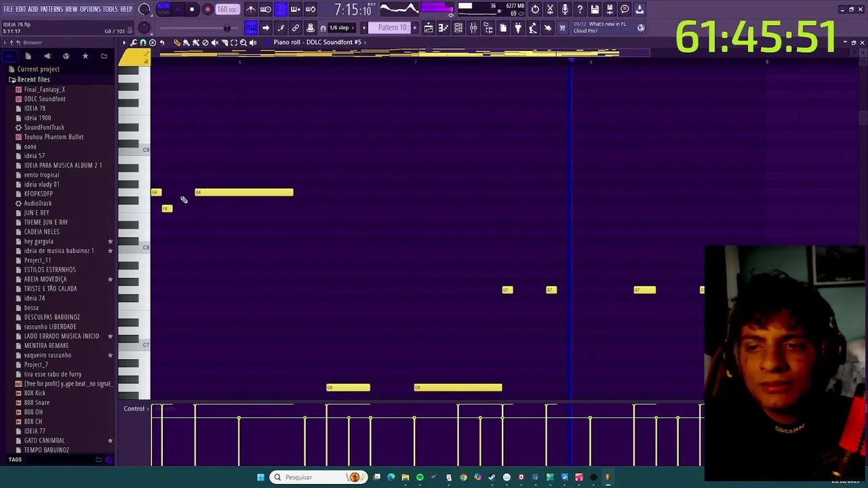Open the Piano roll toolbar icon
The width and height of the screenshot is (868, 488).
point(443,28)
